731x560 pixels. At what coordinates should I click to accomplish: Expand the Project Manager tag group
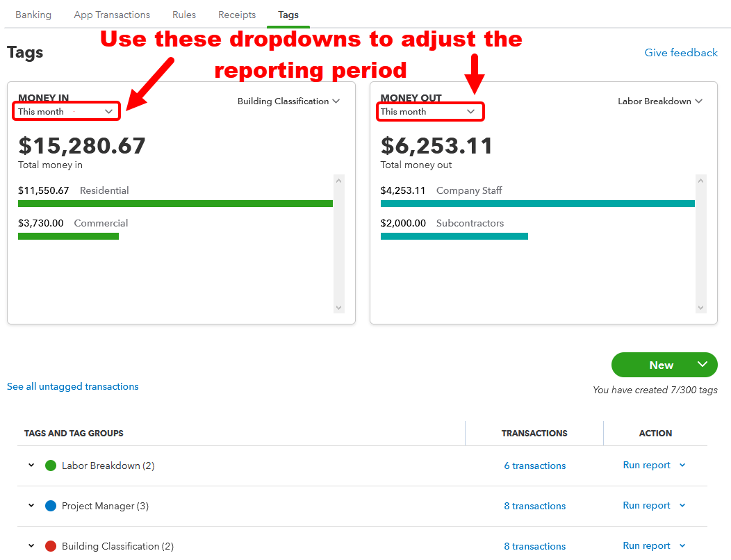(31, 505)
